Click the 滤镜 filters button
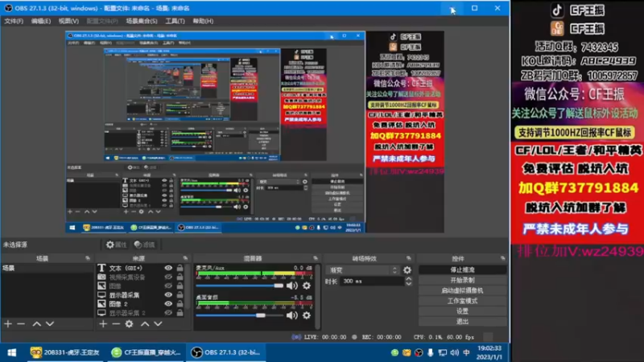The height and width of the screenshot is (362, 644). pos(145,245)
